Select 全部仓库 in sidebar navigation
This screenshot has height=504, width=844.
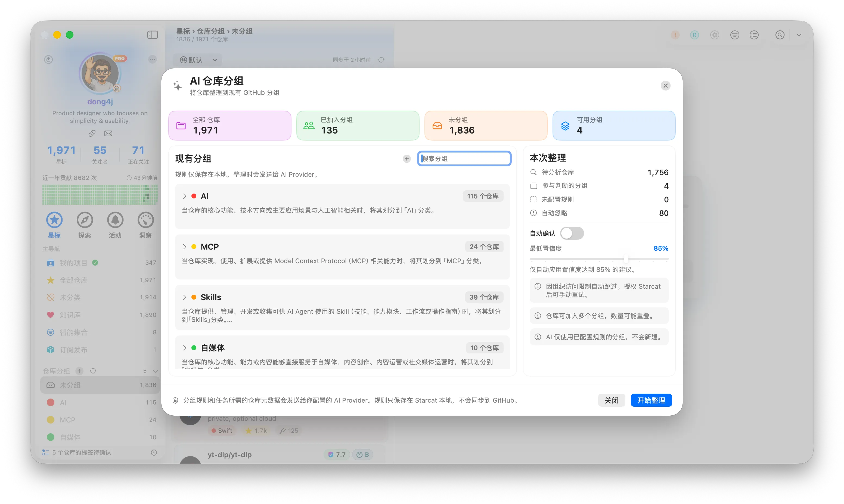tap(100, 280)
